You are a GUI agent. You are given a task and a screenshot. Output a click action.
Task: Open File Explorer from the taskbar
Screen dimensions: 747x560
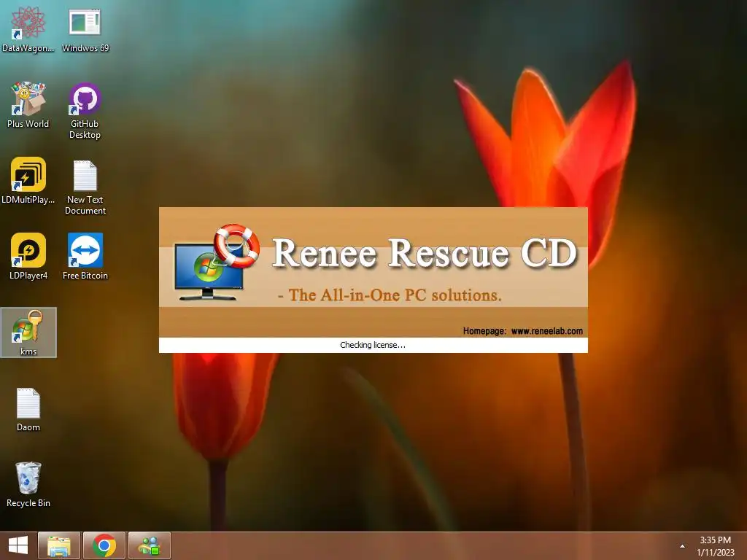59,545
